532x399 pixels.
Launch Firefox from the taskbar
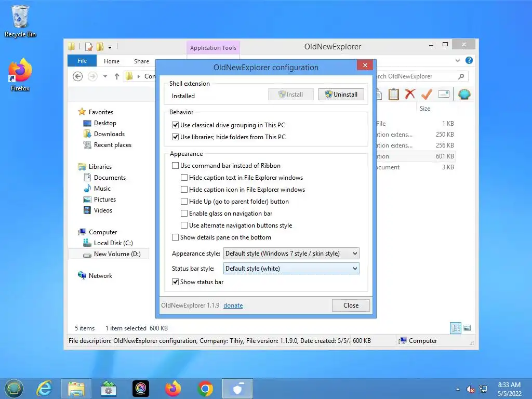pos(172,389)
